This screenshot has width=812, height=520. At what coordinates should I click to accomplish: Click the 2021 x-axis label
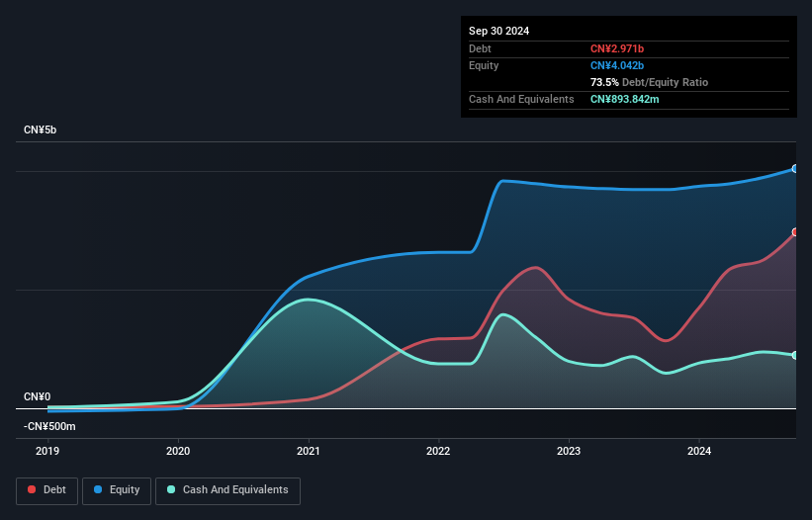click(309, 451)
